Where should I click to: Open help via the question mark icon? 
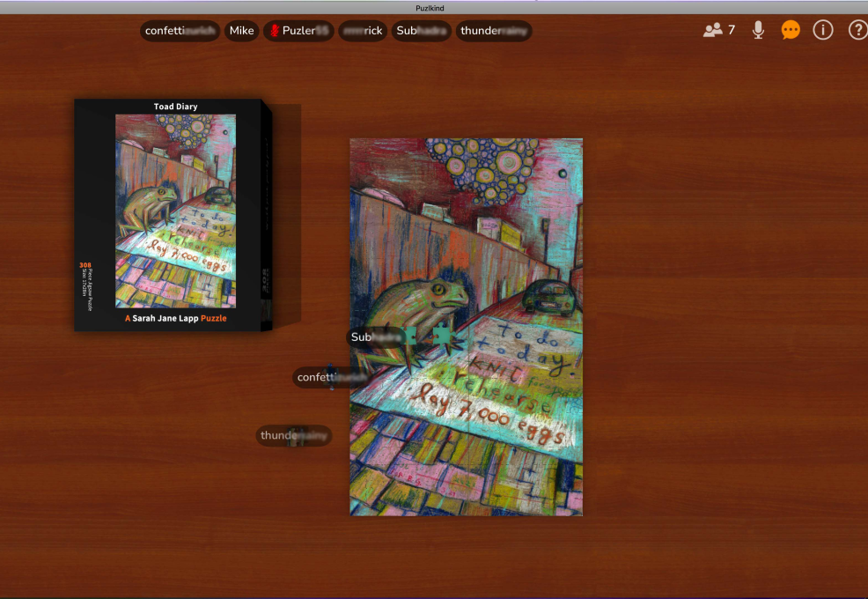pos(857,30)
